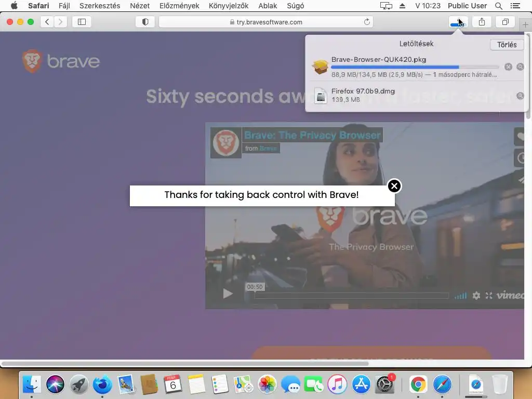Click the horizontal page scrollbar

185,363
